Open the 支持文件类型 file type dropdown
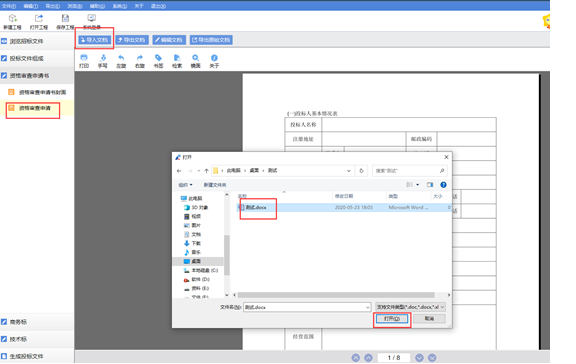The image size is (576, 364). coord(410,307)
